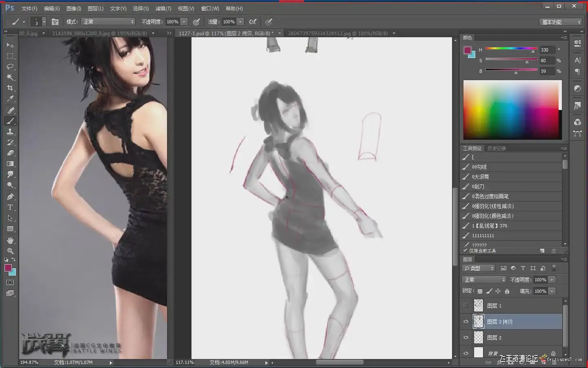This screenshot has height=368, width=588.
Task: Select the Magic Wand tool
Action: (x=10, y=77)
